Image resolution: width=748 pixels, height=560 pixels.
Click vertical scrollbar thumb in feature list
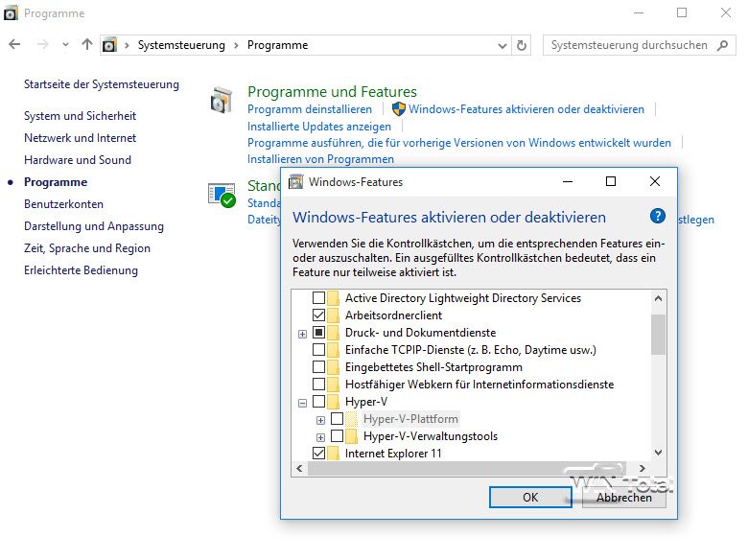658,335
